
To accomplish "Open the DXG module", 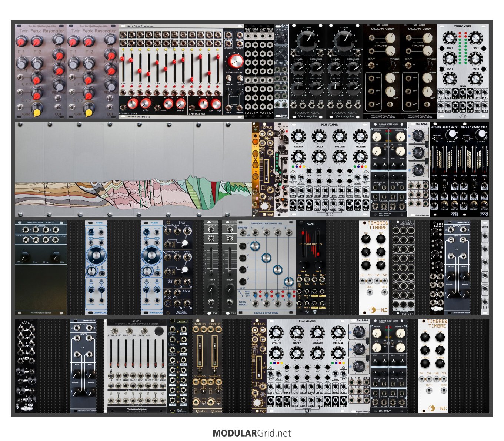I will [178, 268].
